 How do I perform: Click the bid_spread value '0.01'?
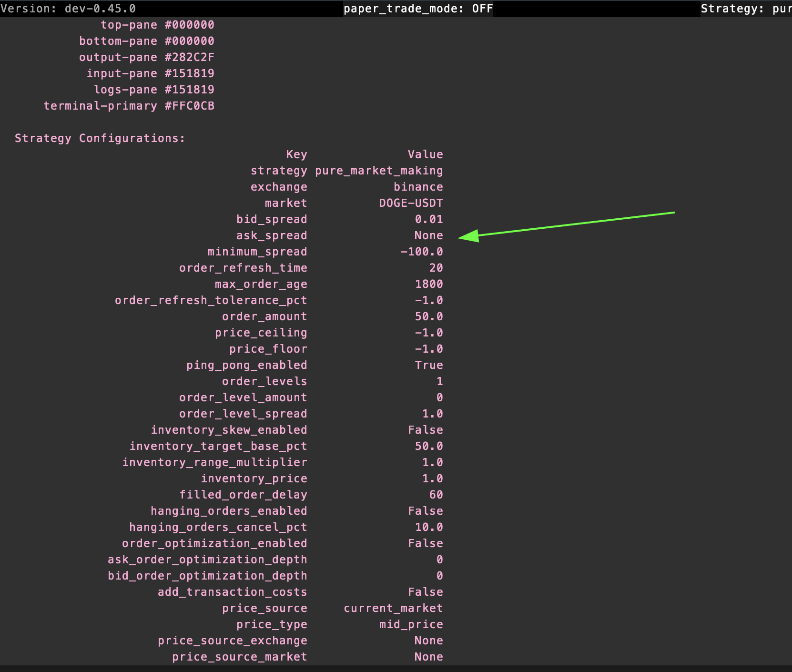429,219
